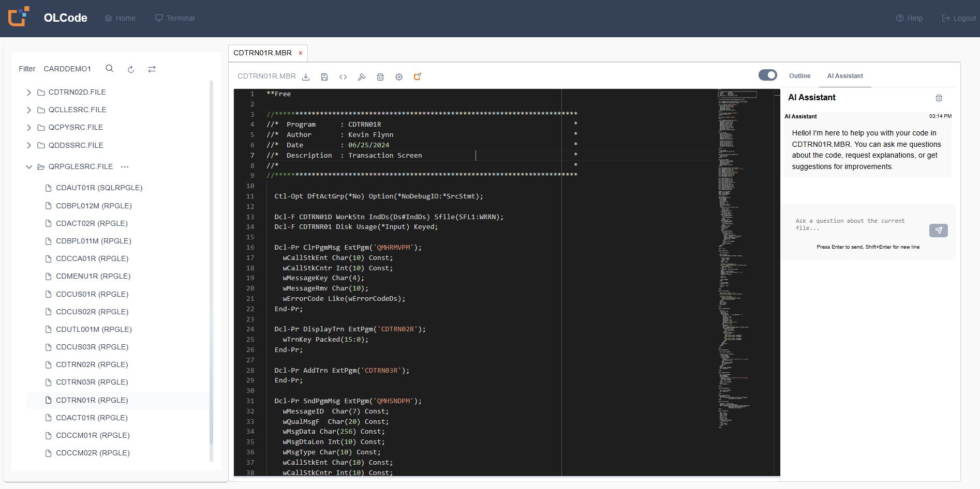Click the code minimap overview
This screenshot has width=980, height=489.
click(744, 258)
